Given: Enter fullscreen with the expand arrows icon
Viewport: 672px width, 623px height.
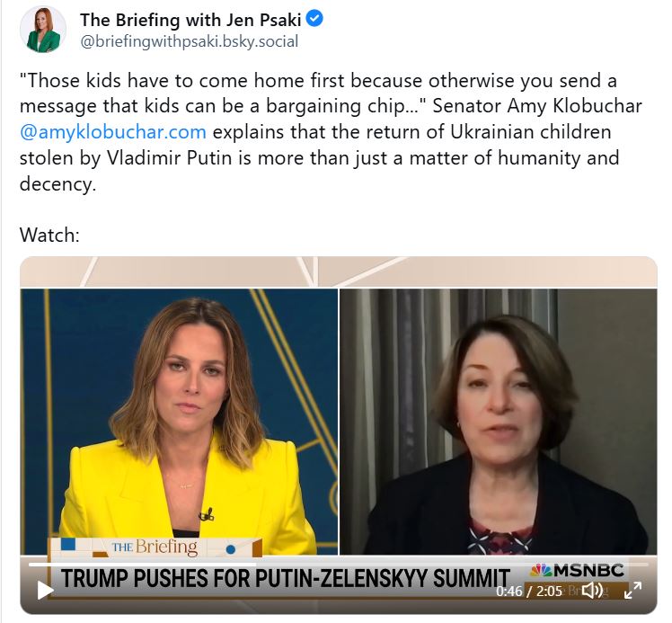Looking at the screenshot, I should (633, 591).
